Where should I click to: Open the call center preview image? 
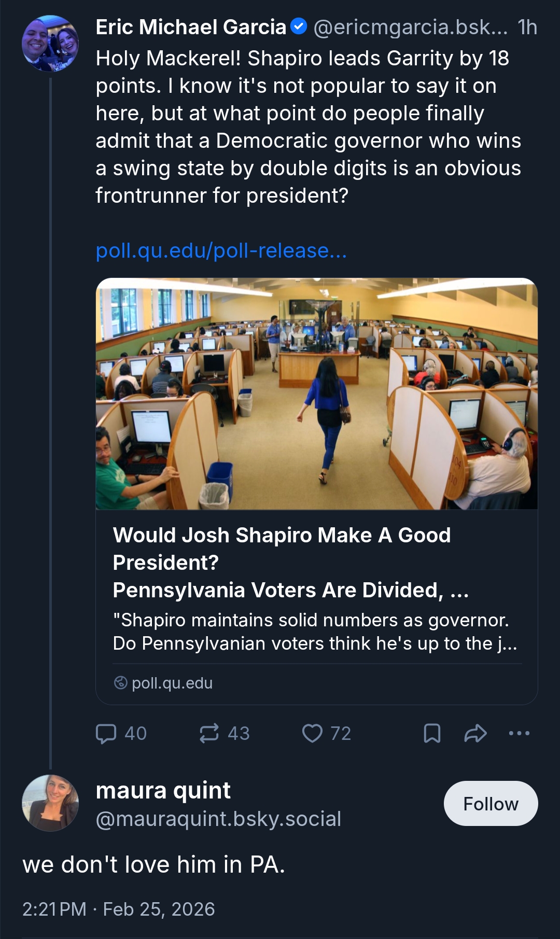(x=316, y=394)
